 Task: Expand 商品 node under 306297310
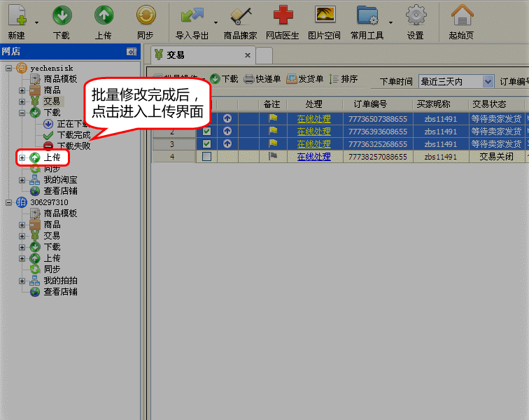[22, 225]
